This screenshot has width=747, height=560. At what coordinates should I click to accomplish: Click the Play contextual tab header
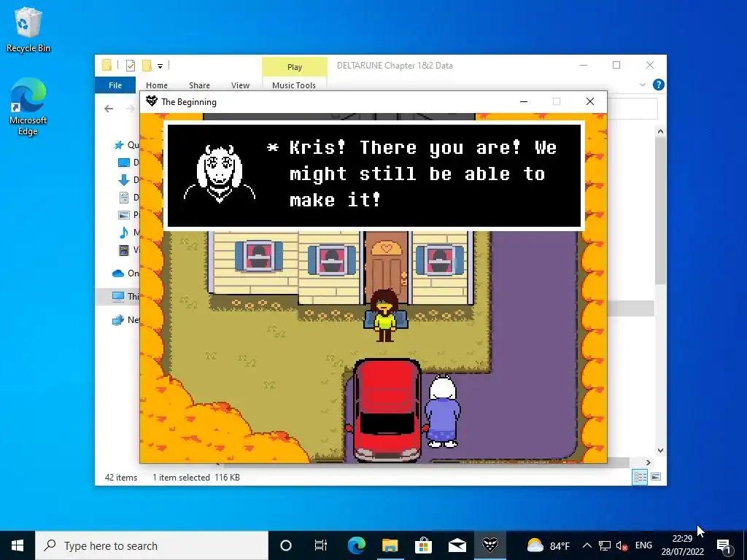pos(295,66)
